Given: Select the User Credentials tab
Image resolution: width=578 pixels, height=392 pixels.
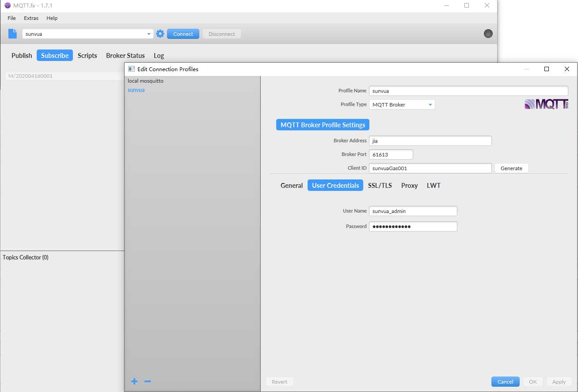Looking at the screenshot, I should (x=335, y=185).
